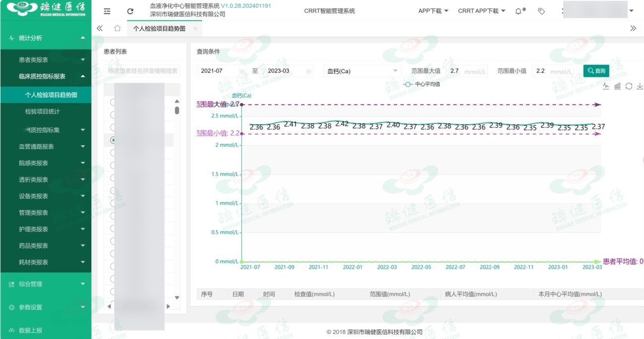The height and width of the screenshot is (339, 644).
Task: Toggle the 中心平均值 legend series
Action: click(421, 84)
